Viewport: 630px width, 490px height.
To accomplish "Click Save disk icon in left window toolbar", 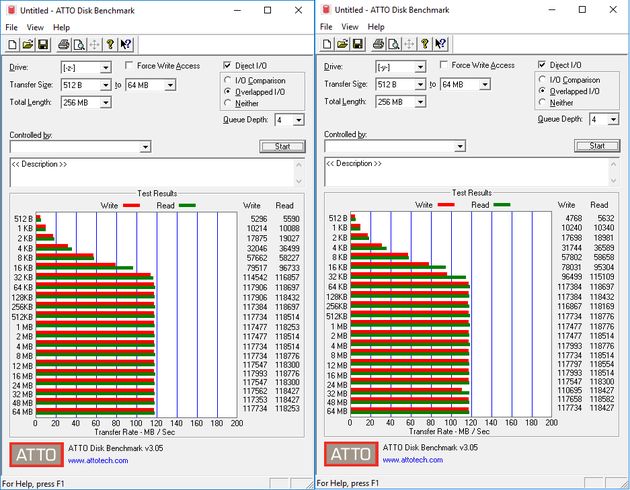I will 43,44.
